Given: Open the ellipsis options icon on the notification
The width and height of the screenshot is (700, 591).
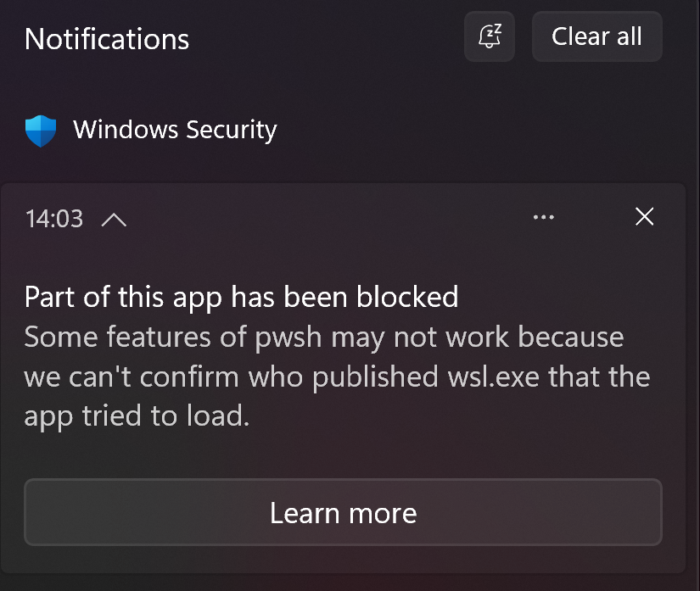Looking at the screenshot, I should tap(544, 217).
